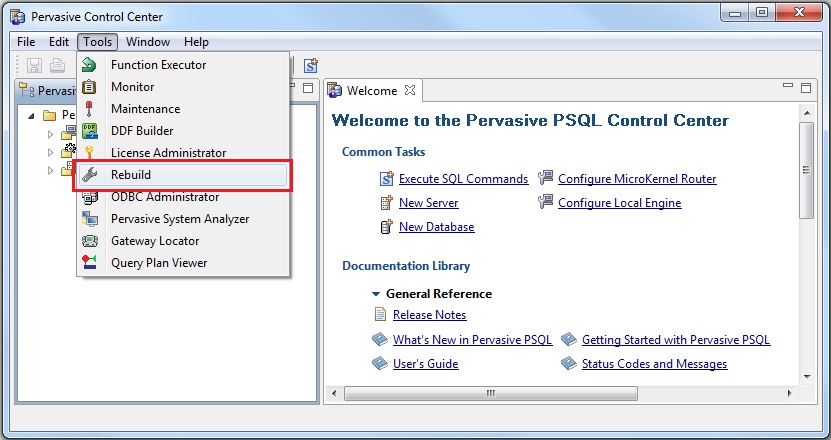Collapse the General Reference section
Viewport: 831px width, 440px height.
[x=376, y=294]
